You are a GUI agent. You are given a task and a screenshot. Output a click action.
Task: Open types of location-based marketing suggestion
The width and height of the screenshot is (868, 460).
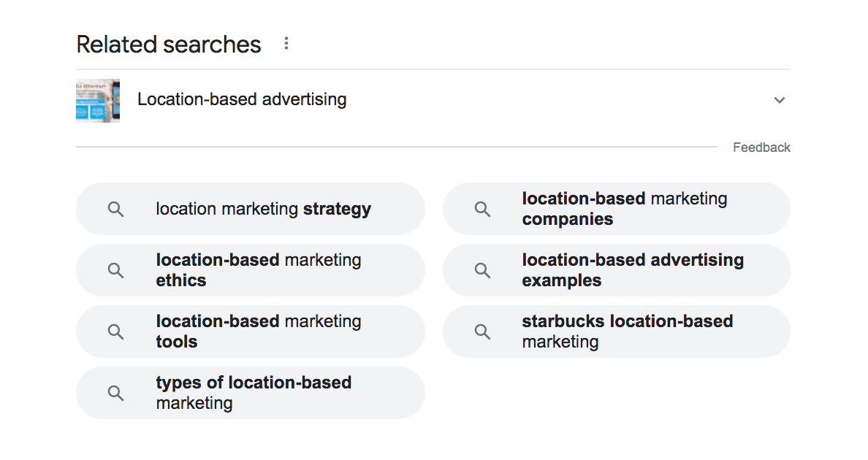click(250, 393)
